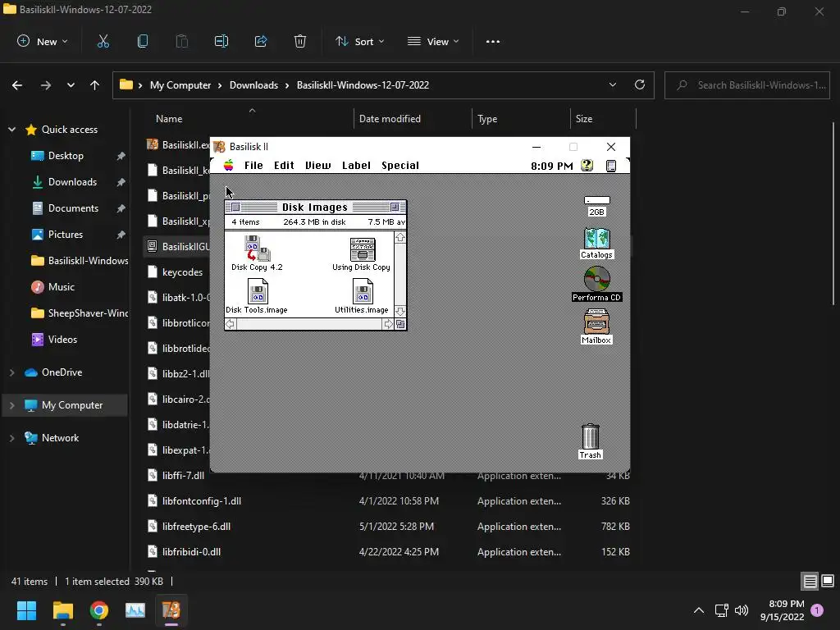Select the Disk Tools.image file icon
Screen dimensions: 840x630
coord(258,292)
